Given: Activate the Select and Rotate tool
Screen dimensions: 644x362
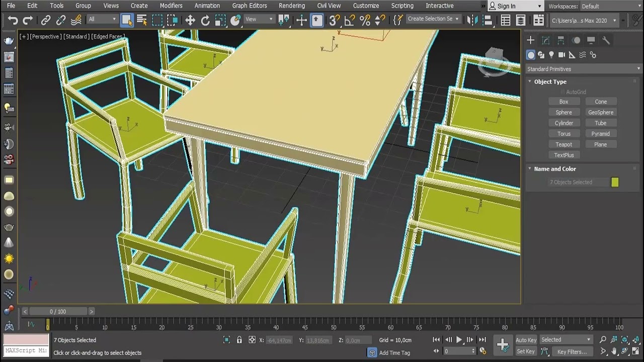Looking at the screenshot, I should (205, 20).
